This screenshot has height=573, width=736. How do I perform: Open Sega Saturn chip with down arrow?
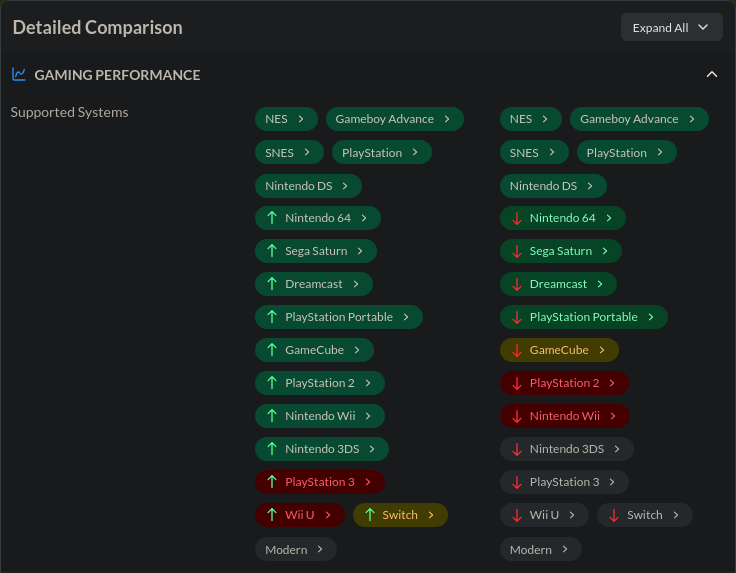(x=560, y=251)
